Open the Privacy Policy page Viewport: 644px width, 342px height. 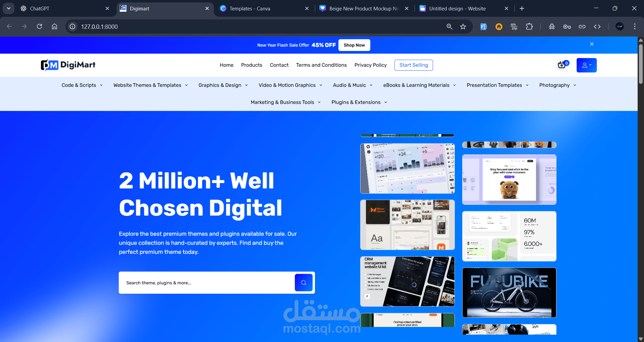(x=371, y=65)
